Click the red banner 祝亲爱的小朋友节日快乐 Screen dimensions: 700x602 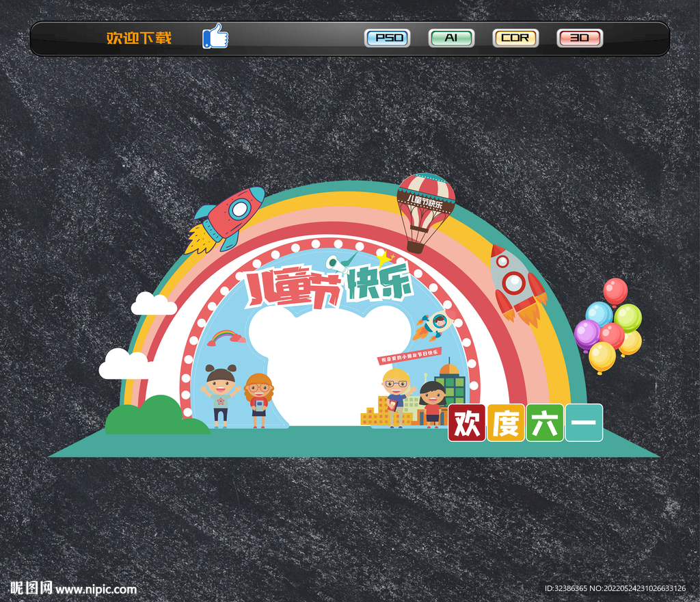(409, 356)
